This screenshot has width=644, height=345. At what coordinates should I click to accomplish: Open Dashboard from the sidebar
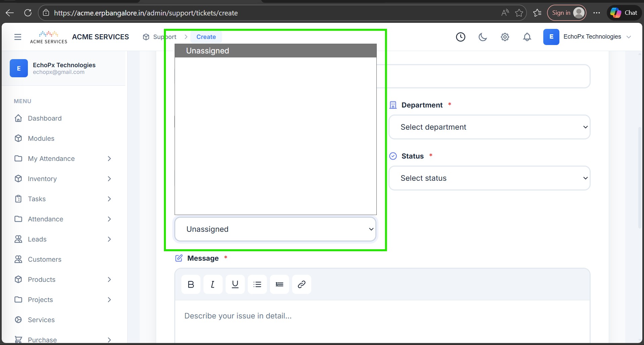click(x=45, y=118)
